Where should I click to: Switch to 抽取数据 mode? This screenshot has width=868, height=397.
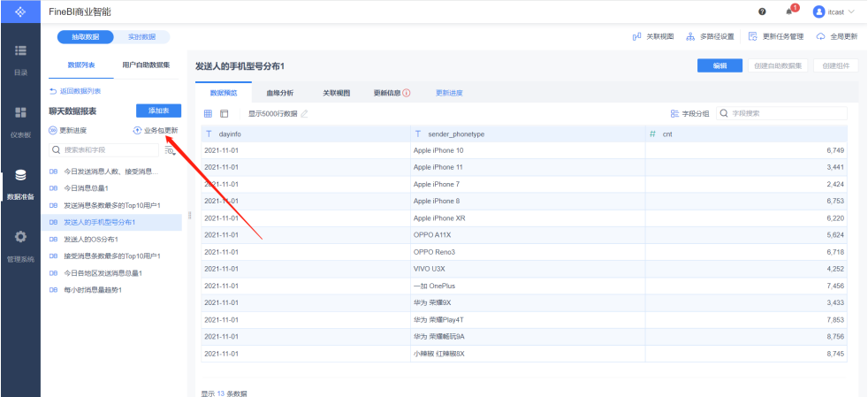pos(85,37)
